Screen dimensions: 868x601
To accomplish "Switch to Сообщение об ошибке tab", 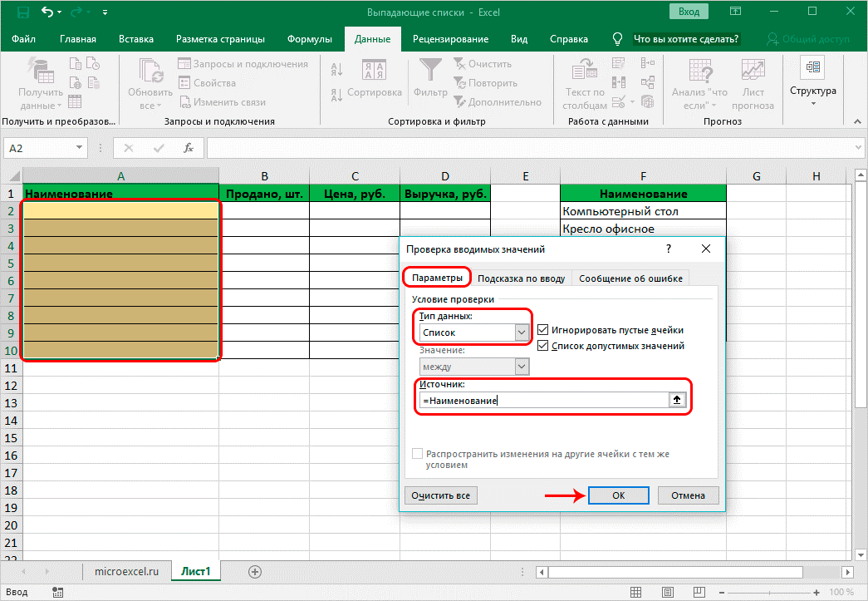I will [630, 278].
